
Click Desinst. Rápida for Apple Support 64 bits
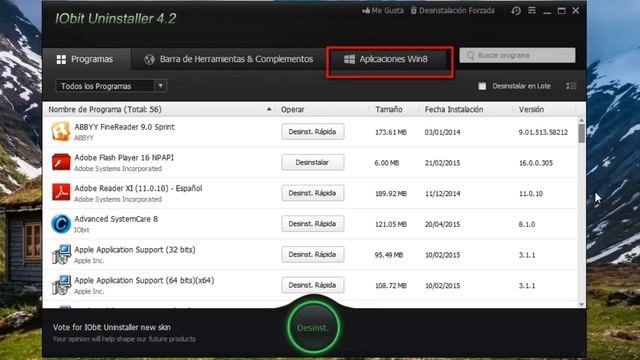coord(312,285)
